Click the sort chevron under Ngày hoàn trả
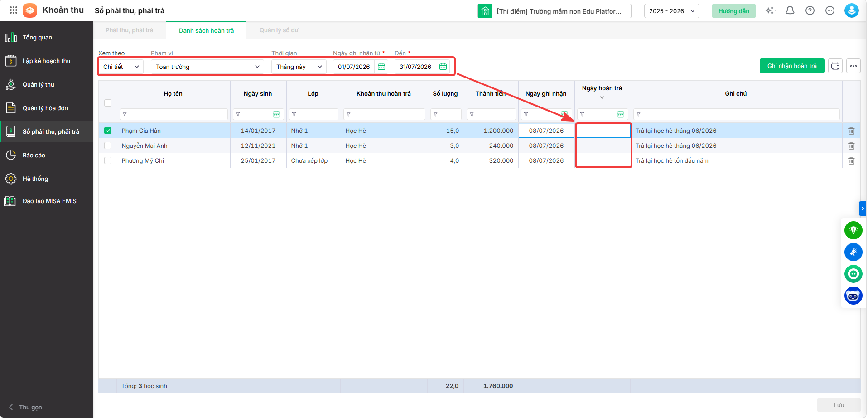The height and width of the screenshot is (418, 868). (x=602, y=97)
